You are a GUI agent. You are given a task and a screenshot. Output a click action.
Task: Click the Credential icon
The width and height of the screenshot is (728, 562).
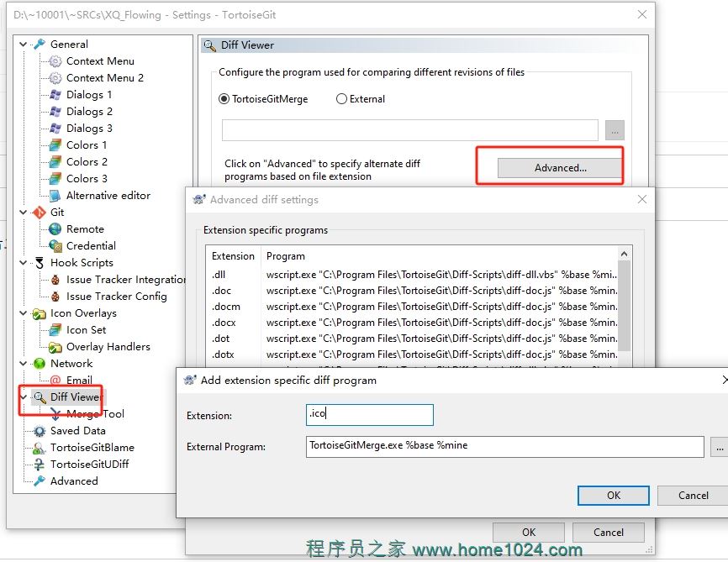55,246
